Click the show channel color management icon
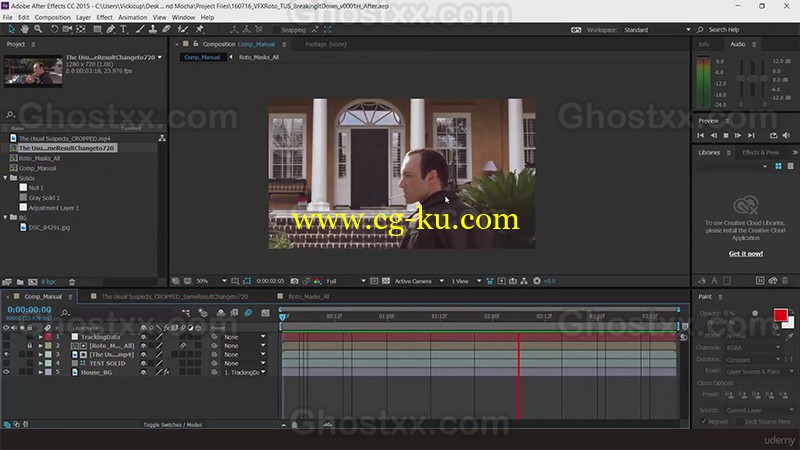This screenshot has height=450, width=800. (317, 281)
